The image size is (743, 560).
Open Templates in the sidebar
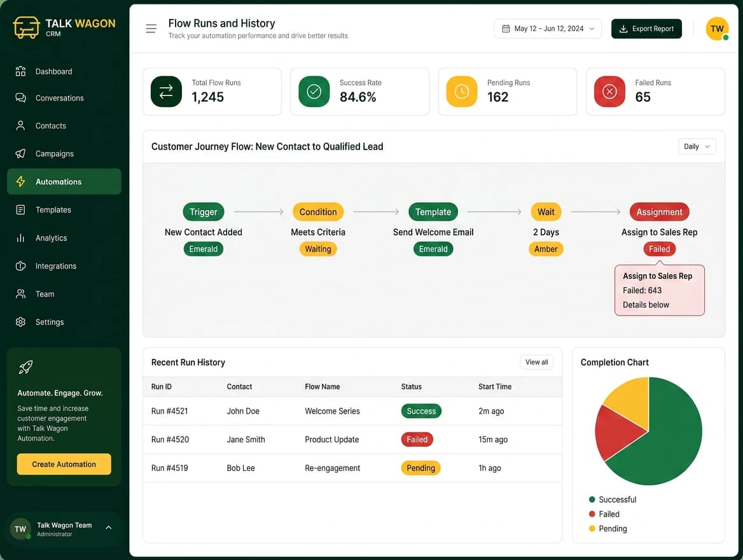64,209
